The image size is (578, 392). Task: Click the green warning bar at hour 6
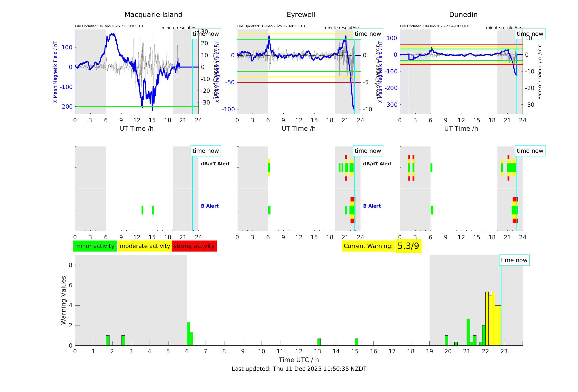pos(188,333)
